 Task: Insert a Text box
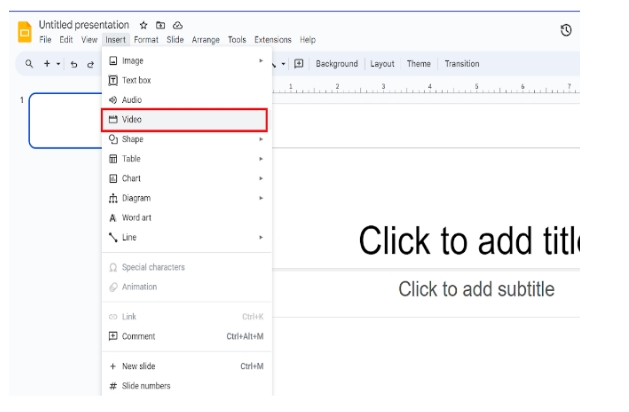coord(187,80)
